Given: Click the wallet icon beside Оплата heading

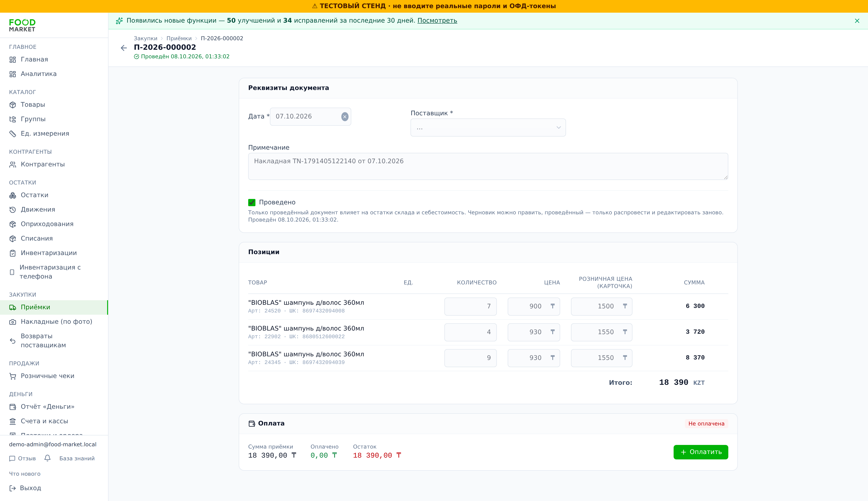Looking at the screenshot, I should tap(252, 424).
